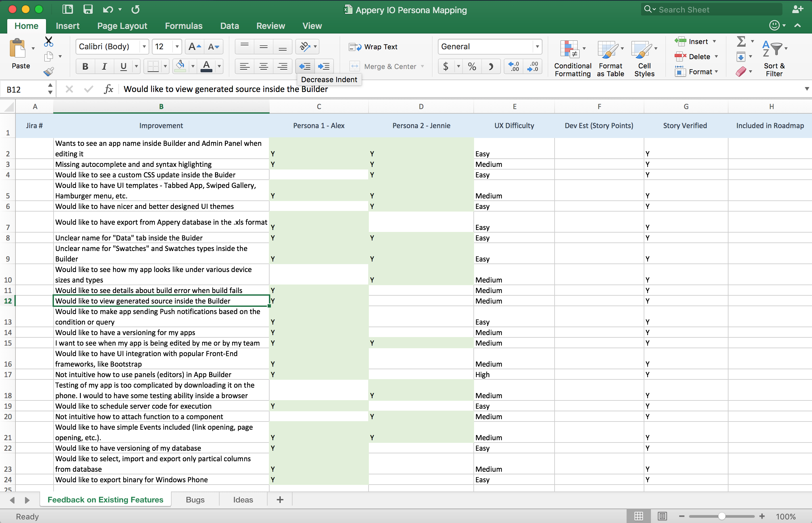This screenshot has height=523, width=812.
Task: Apply percent style format
Action: point(472,66)
